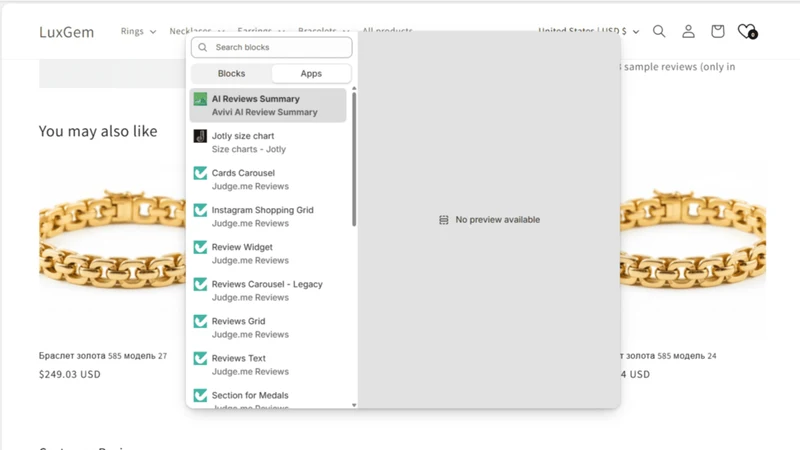Image resolution: width=800 pixels, height=450 pixels.
Task: Select the Reviews Carousel - Legacy block
Action: pos(268,291)
